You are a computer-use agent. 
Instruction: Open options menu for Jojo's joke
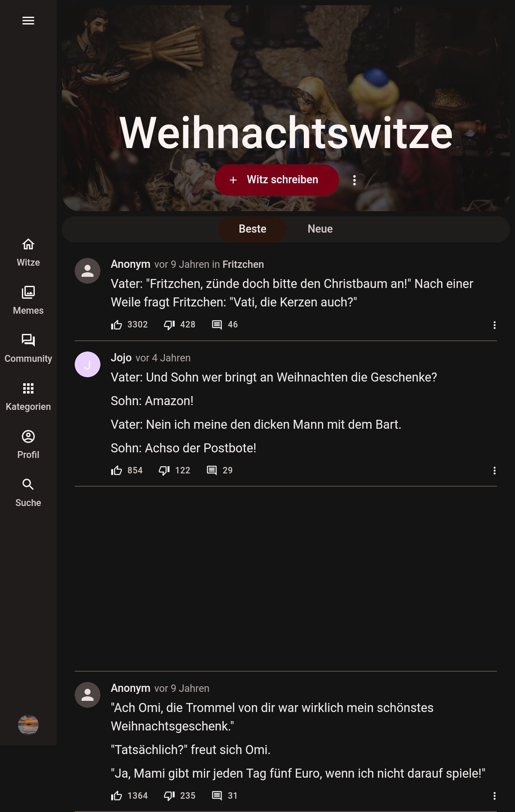(x=494, y=471)
